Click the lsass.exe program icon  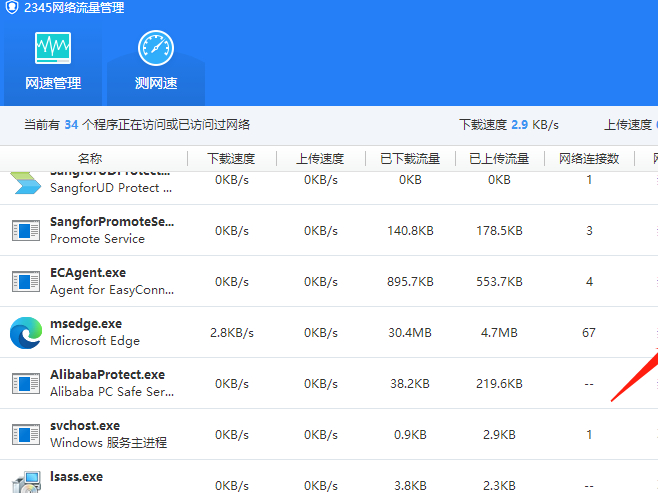[26, 483]
